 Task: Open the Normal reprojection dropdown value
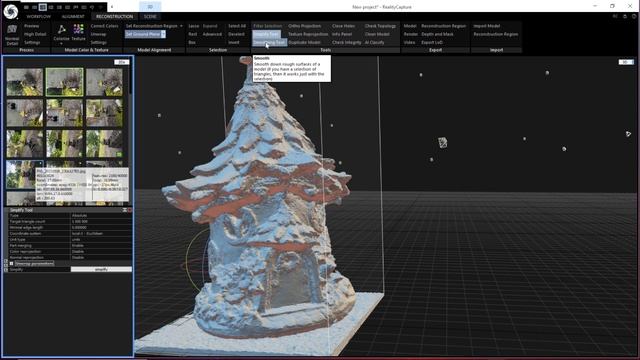point(101,258)
